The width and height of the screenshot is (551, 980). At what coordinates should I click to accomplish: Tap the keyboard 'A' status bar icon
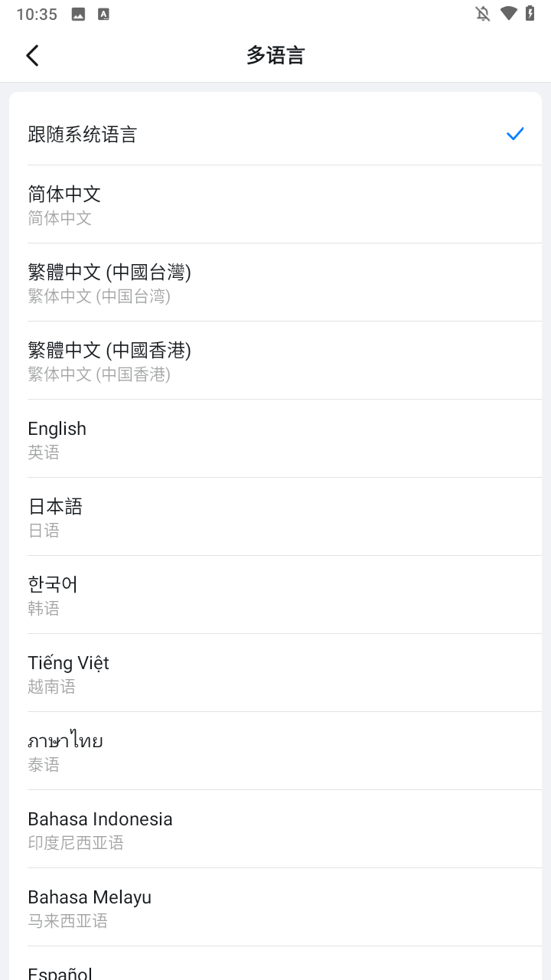pyautogui.click(x=103, y=14)
